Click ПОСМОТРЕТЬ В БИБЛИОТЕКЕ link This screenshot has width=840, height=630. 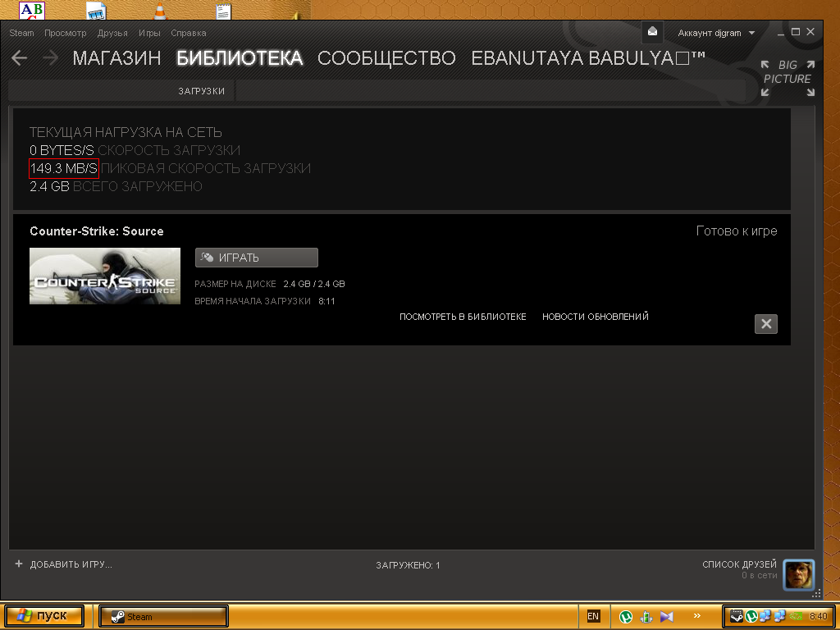pos(463,317)
